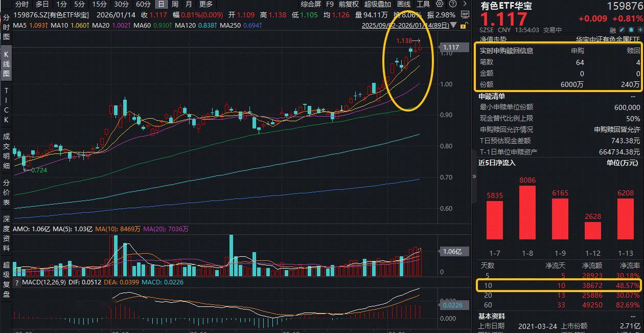644x333 pixels.
Task: Collapse the right info panel with double chevron
Action: point(474,176)
